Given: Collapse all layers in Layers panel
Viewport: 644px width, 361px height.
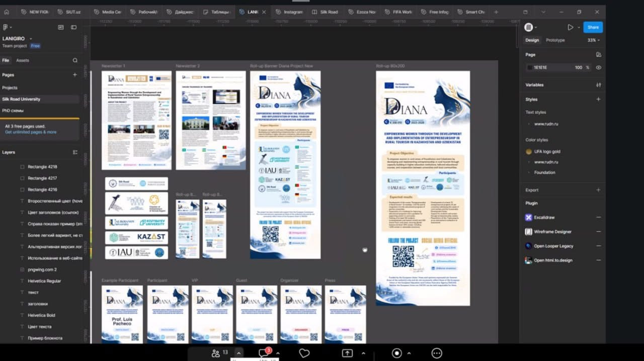Looking at the screenshot, I should (75, 152).
